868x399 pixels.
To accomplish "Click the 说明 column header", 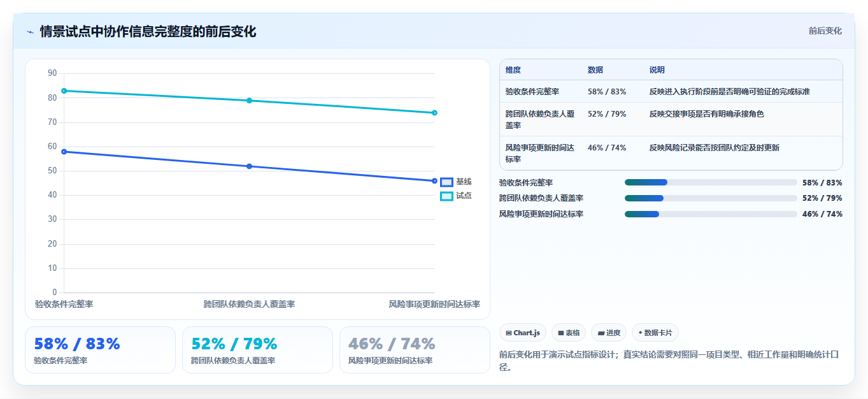I will point(657,70).
